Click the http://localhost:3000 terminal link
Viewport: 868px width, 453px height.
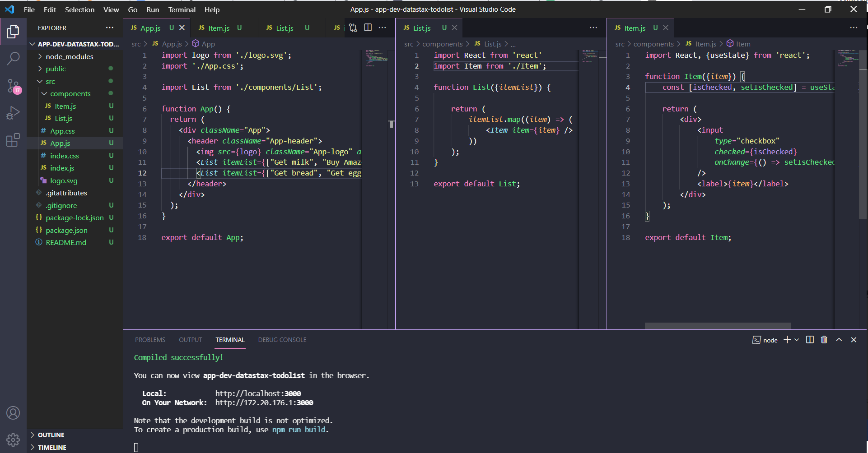click(258, 393)
